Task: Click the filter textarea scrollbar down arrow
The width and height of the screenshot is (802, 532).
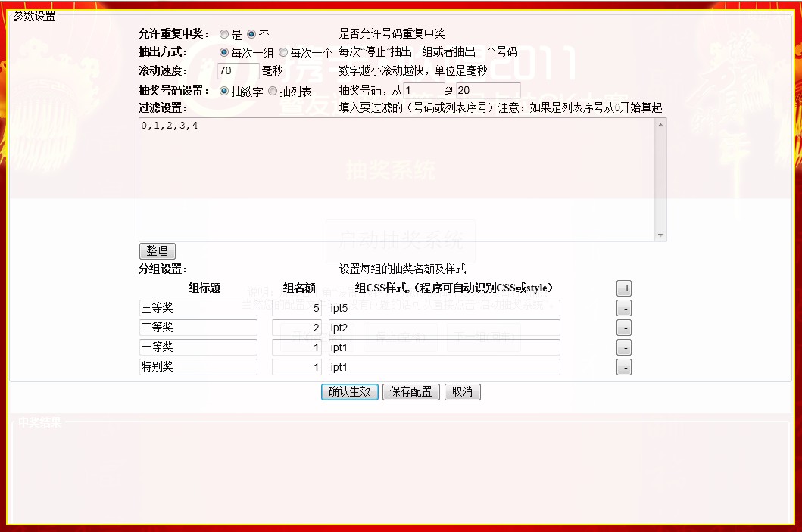Action: click(x=661, y=235)
